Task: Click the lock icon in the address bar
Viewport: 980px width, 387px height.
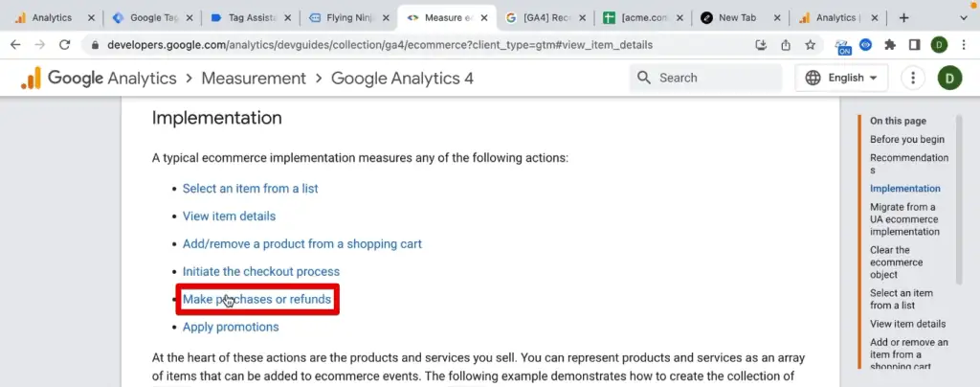Action: point(95,45)
